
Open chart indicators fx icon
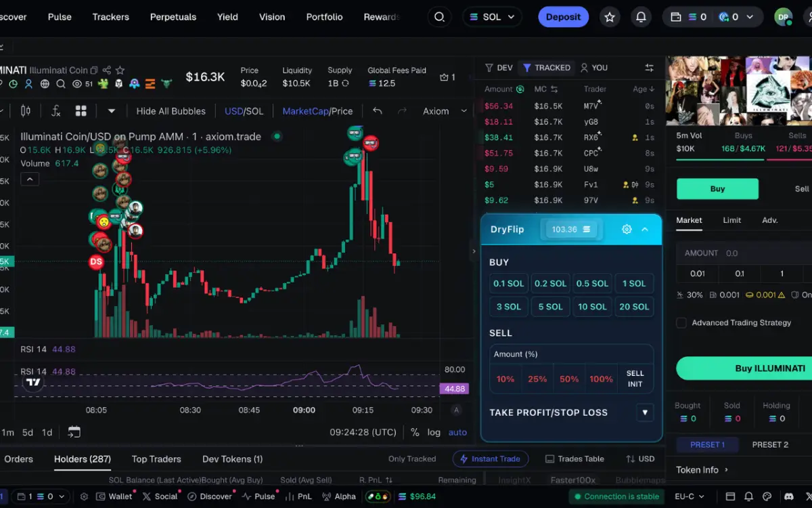(56, 111)
